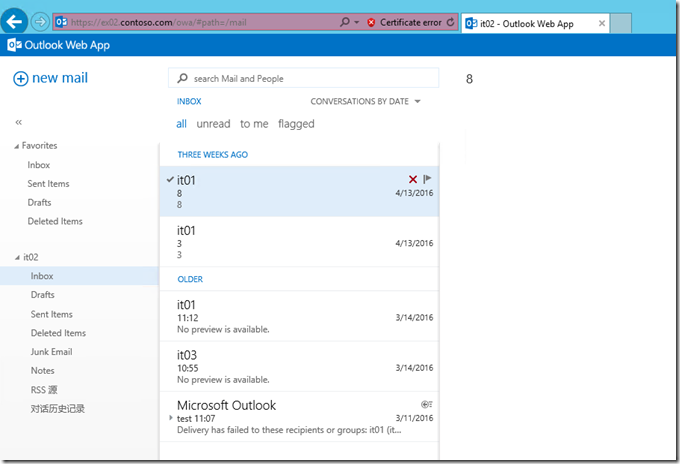The image size is (680, 464).
Task: Open the 对话历史记录 folder
Action: 58,408
